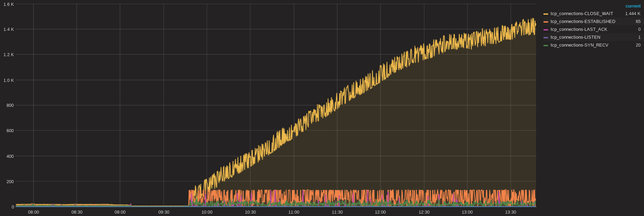644x216 pixels.
Task: Toggle the tcp_connections-SYN_RECV legend label
Action: point(579,45)
